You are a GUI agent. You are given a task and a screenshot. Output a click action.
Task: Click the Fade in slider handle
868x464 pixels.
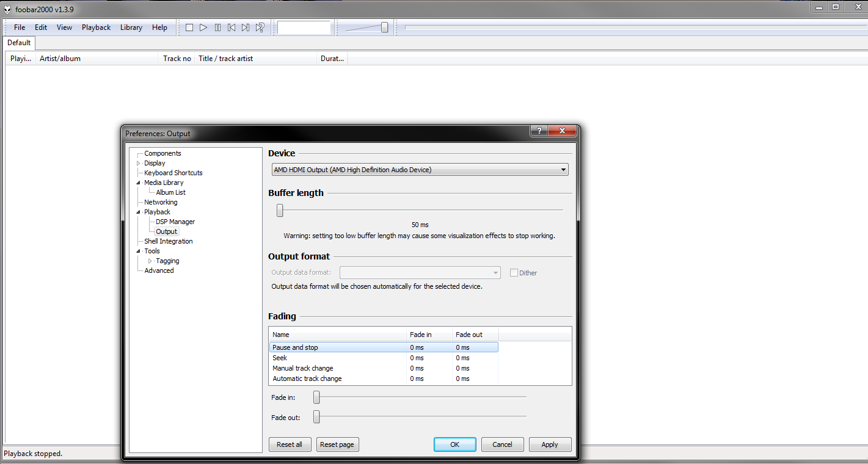pos(316,397)
